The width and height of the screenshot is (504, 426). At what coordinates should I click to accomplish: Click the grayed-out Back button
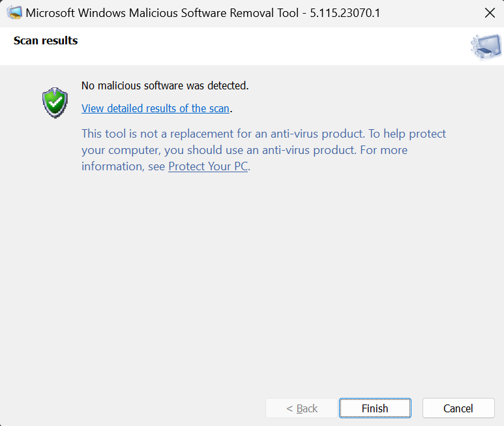pos(301,408)
